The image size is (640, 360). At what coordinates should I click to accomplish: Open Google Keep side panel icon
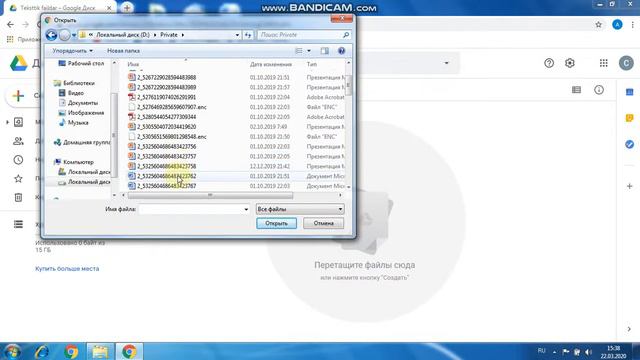click(x=629, y=118)
